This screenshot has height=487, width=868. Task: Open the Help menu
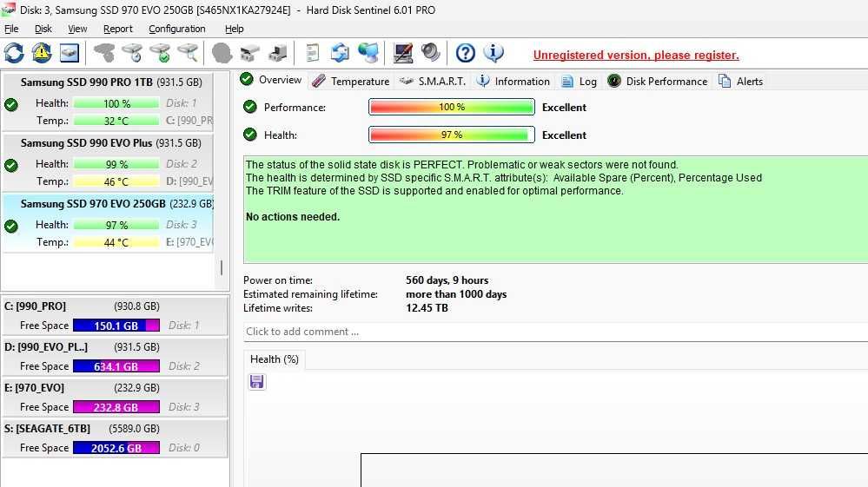(235, 29)
